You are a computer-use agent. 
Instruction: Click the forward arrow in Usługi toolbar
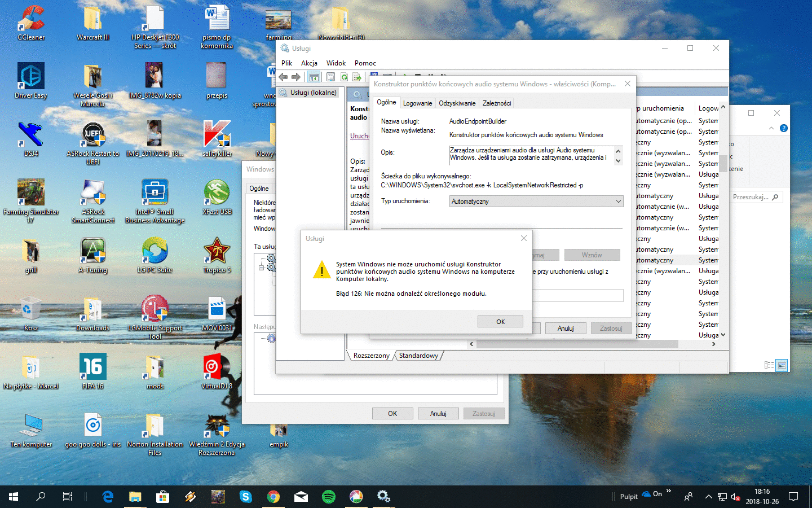[x=295, y=77]
